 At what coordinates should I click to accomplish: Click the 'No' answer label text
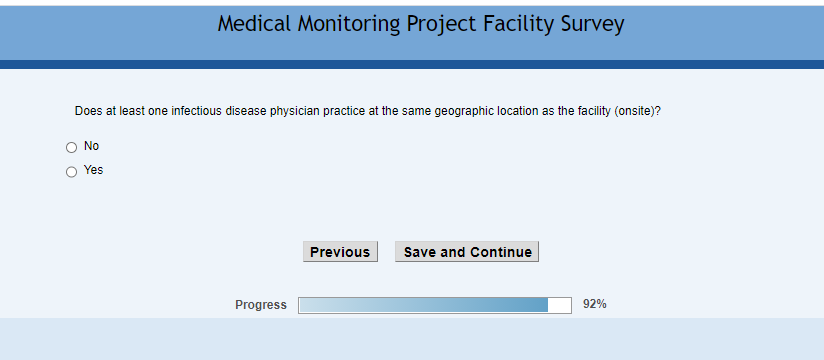[91, 146]
